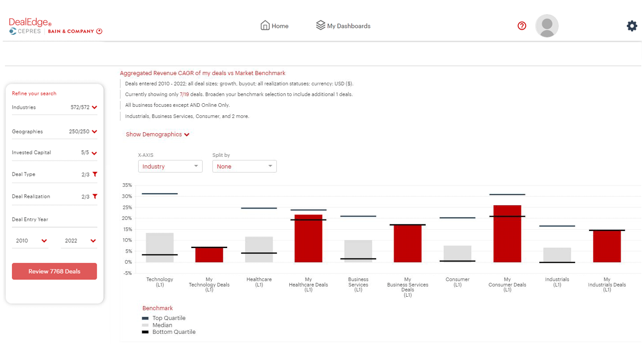Expand the Geographies filter section
Screen dimensions: 644x362
point(93,131)
